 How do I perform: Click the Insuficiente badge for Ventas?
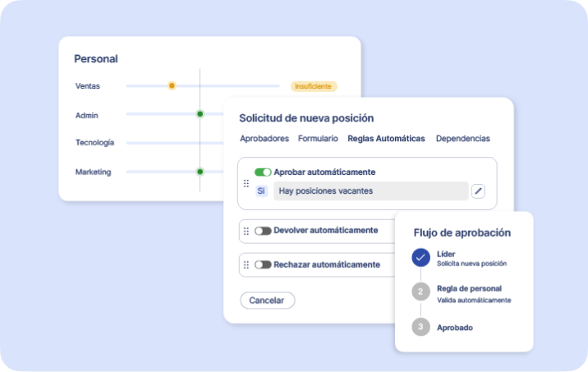[x=314, y=86]
